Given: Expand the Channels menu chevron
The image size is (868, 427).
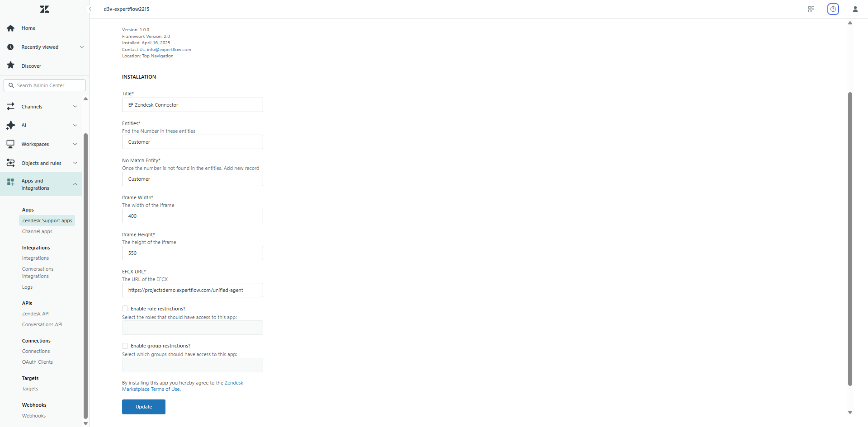Looking at the screenshot, I should pos(75,107).
